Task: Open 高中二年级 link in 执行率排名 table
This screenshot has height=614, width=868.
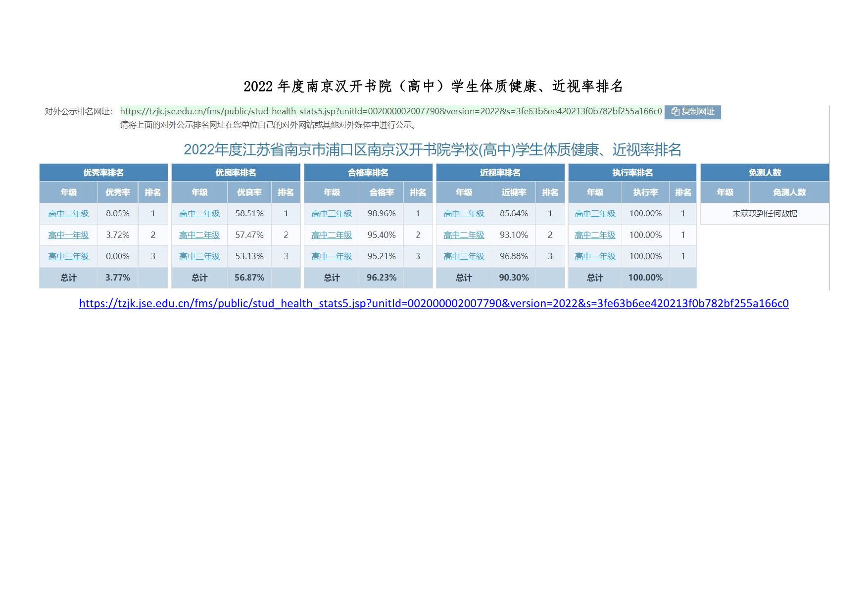Action: (595, 235)
